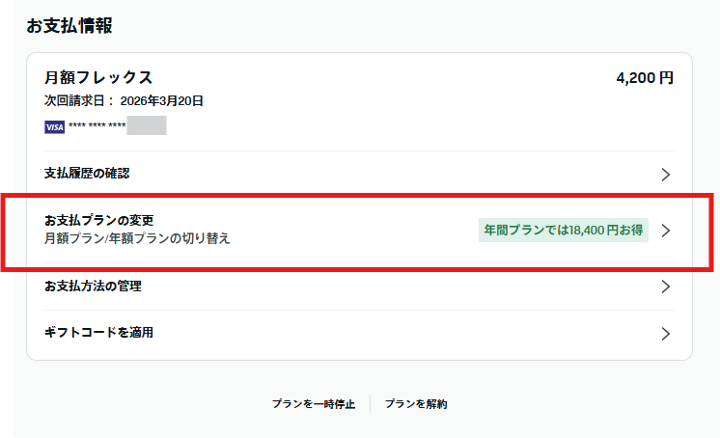Viewport: 720px width, 438px height.
Task: Select the お支払プランの変更 title text
Action: coord(99,220)
